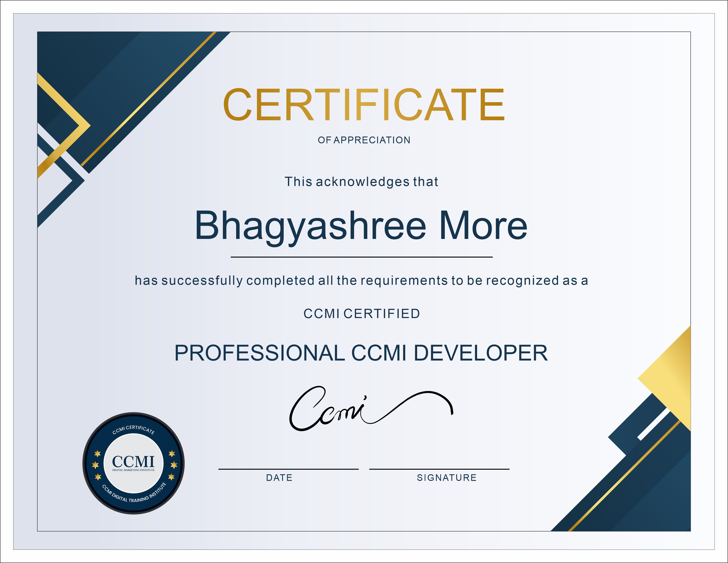Click This acknowledges that text
The width and height of the screenshot is (728, 563).
(x=361, y=182)
